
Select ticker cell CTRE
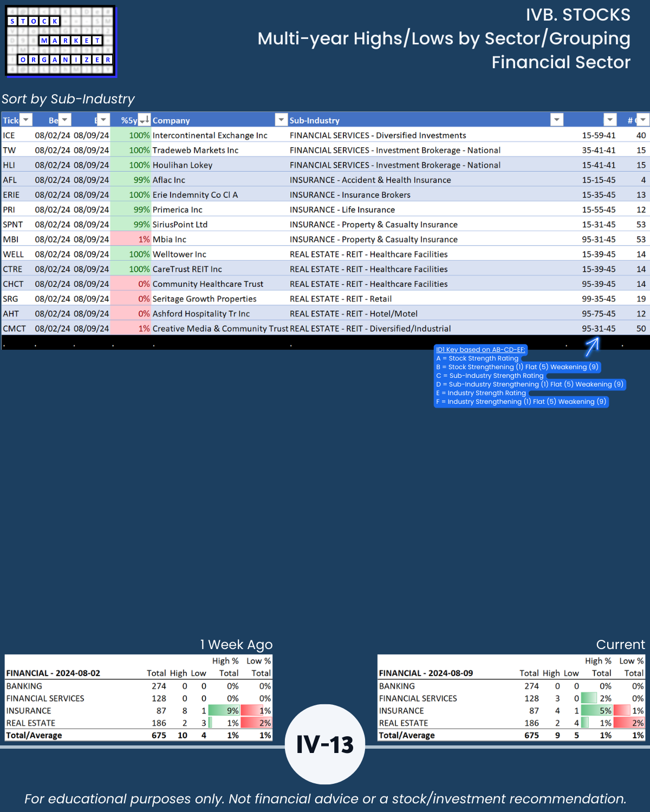coord(13,269)
